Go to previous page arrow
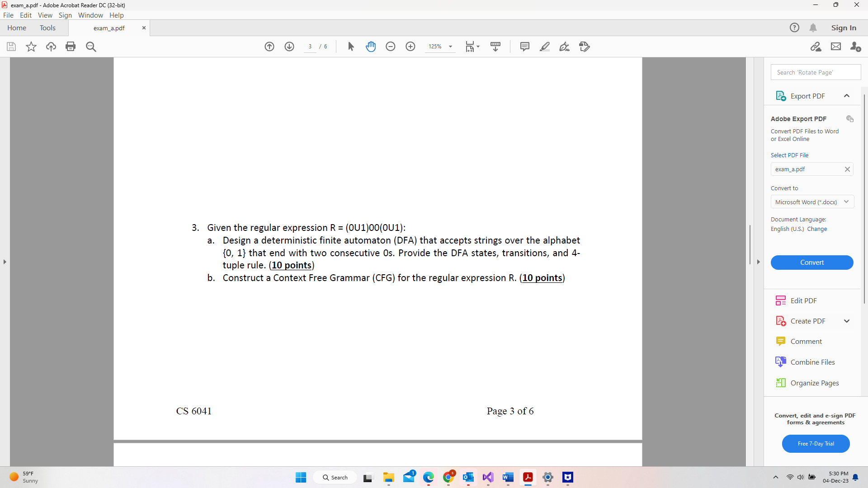 point(269,47)
